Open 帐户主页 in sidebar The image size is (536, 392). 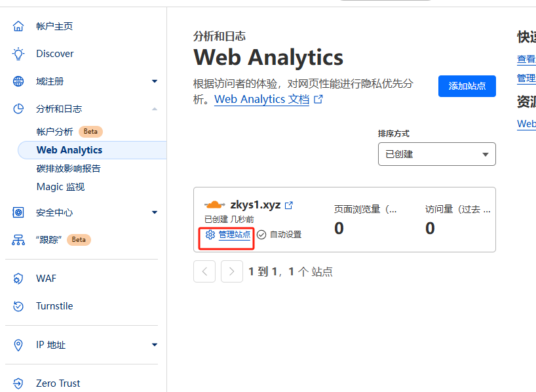(x=54, y=26)
